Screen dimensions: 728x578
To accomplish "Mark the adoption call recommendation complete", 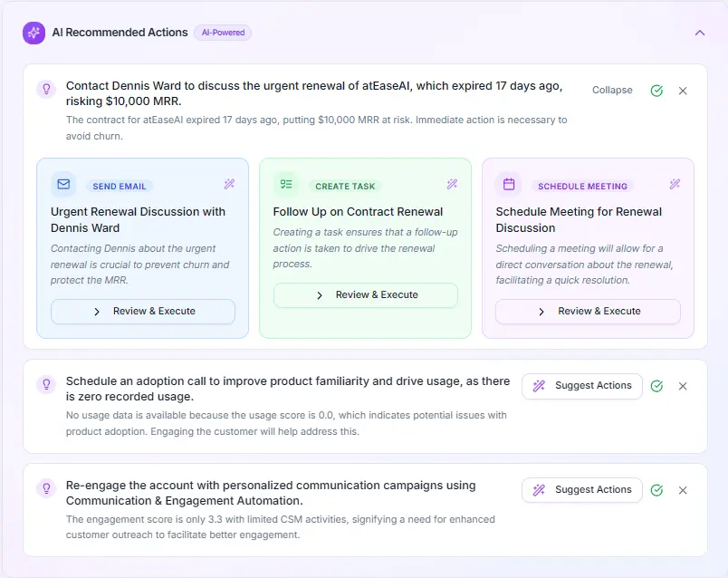I will [656, 386].
